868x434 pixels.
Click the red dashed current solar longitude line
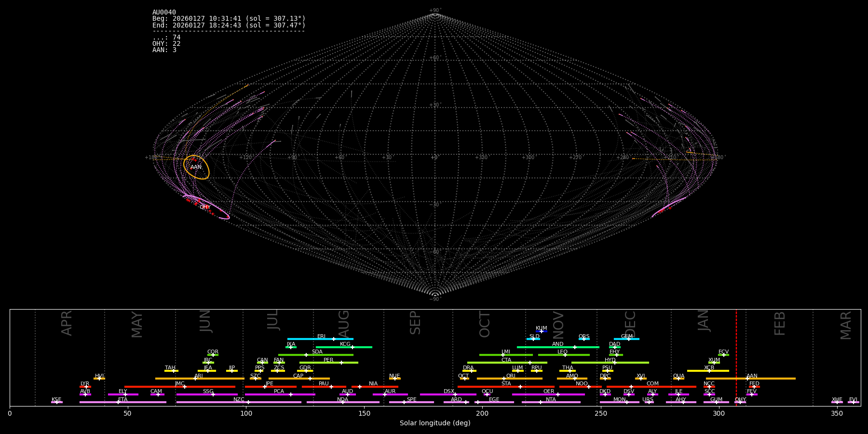736,357
